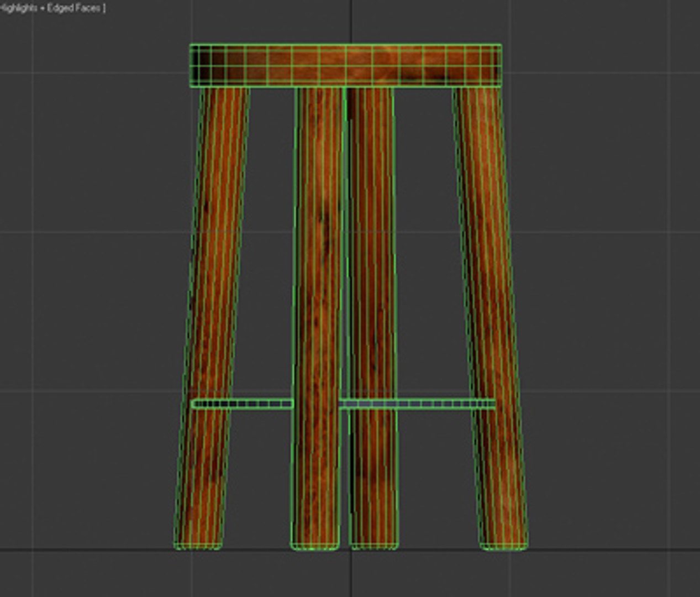Pick the right-center vertical stool leg

tap(372, 318)
